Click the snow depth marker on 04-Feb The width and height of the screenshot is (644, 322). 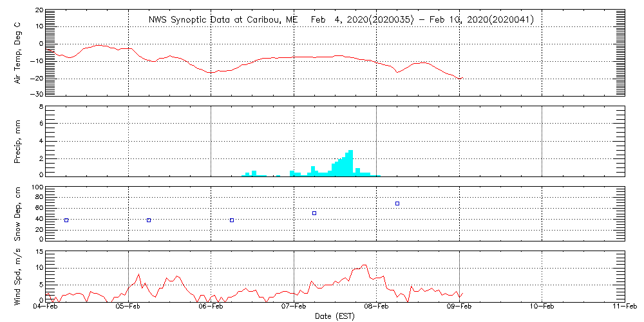pyautogui.click(x=66, y=220)
